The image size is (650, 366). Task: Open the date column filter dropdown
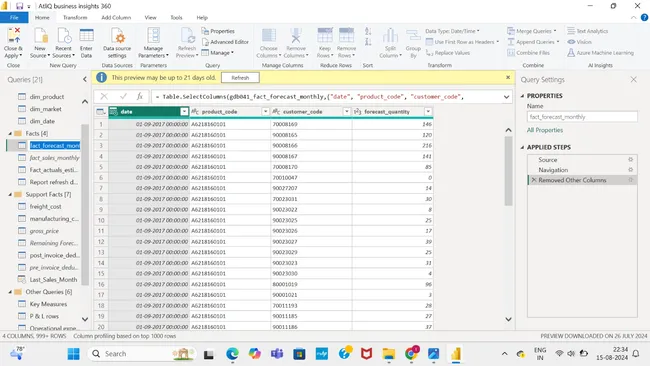tap(184, 111)
